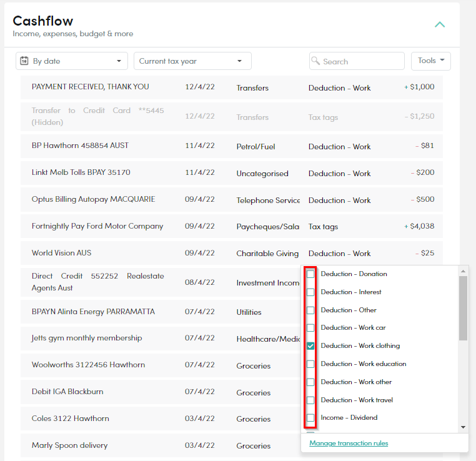The image size is (476, 461).
Task: Click the tag list scrollbar down arrow
Action: 463,427
